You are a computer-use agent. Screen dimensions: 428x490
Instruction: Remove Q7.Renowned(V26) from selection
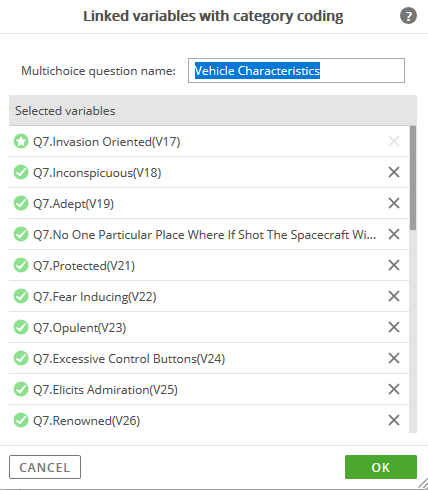(394, 420)
